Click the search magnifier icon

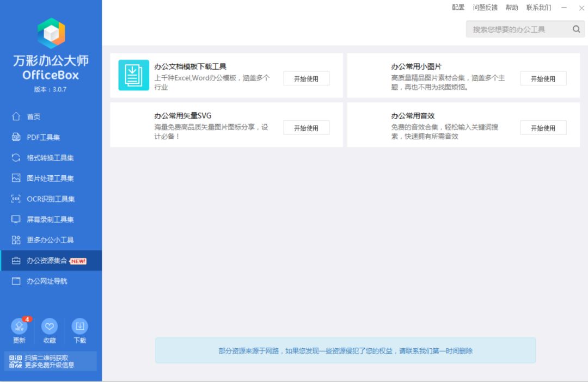576,29
